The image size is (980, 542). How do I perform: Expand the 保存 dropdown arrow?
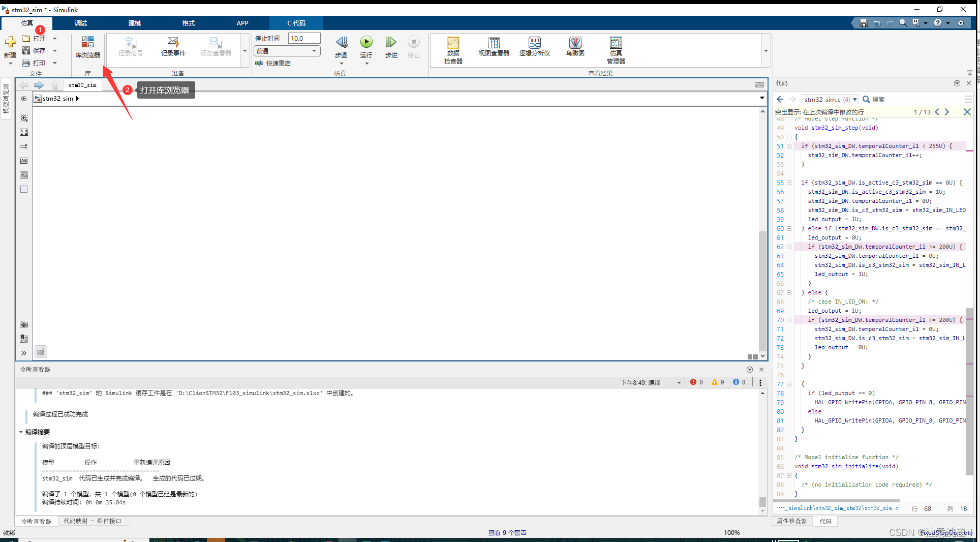[x=55, y=50]
